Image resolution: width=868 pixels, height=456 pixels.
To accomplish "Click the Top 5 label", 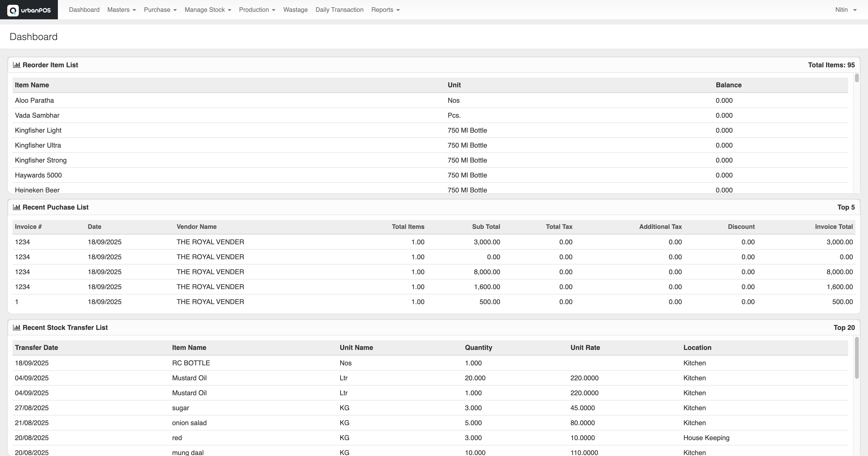I will [x=846, y=207].
